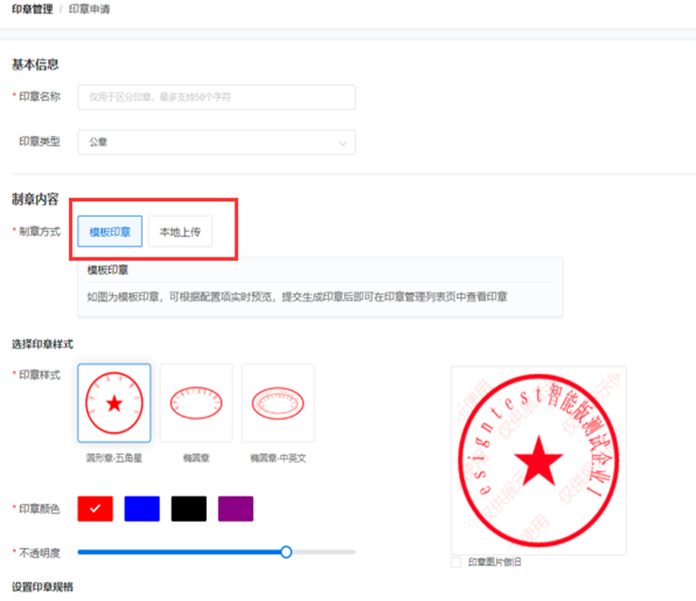Switch to the 模板印章 creation method
This screenshot has height=601, width=696.
[x=110, y=231]
